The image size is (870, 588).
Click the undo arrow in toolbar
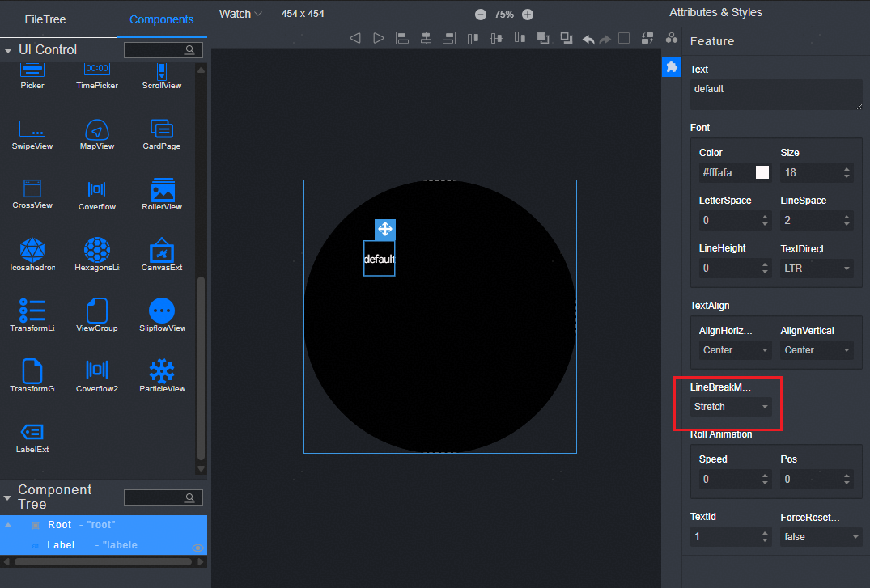pos(588,38)
